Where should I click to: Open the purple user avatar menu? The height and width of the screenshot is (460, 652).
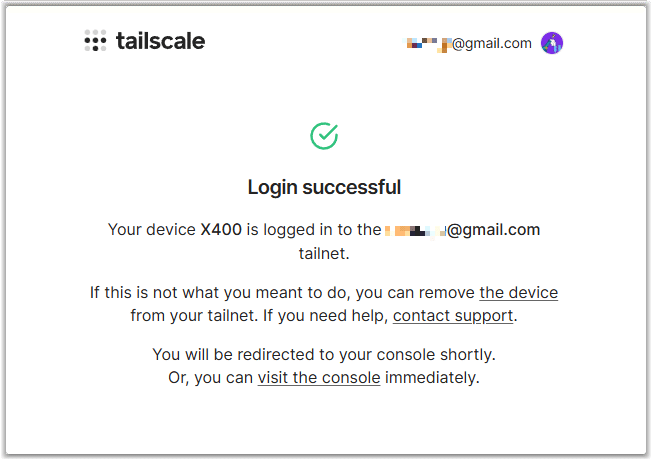coord(552,43)
